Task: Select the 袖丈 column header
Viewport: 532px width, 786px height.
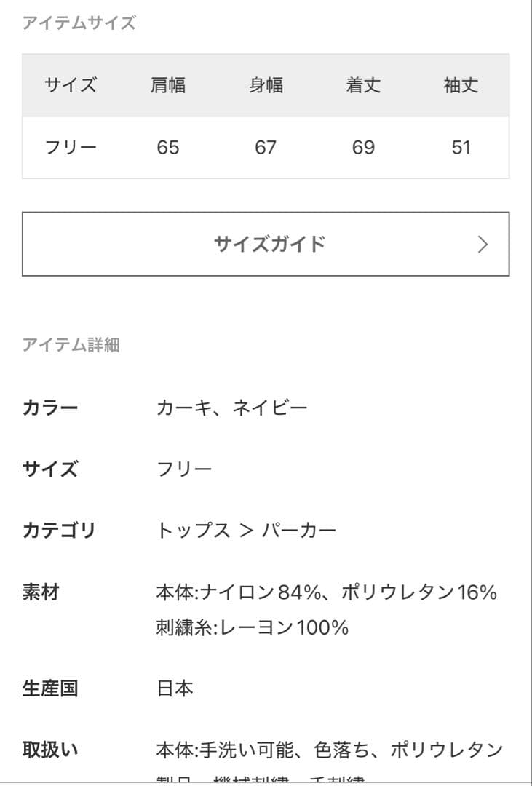Action: 461,86
